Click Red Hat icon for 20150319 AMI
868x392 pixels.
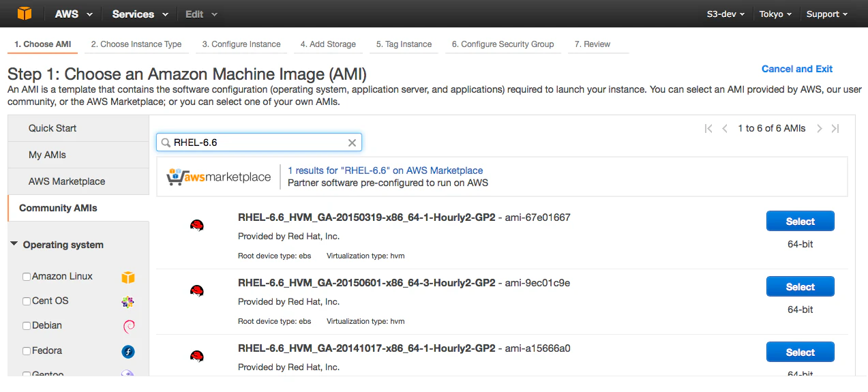tap(197, 226)
